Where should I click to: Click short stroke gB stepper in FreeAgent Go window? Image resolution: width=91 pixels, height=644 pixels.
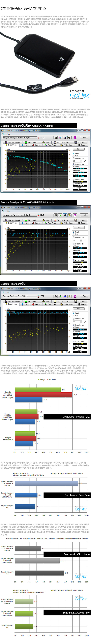click(x=81, y=322)
